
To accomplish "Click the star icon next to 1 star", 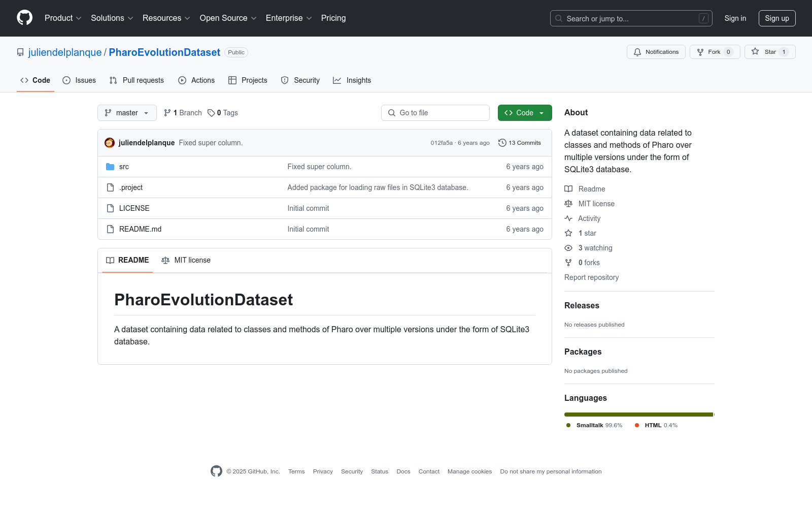I will click(x=568, y=233).
